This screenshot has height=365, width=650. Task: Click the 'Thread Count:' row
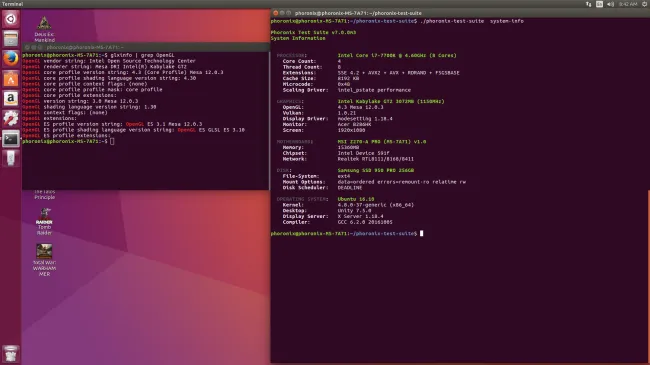[x=312, y=67]
